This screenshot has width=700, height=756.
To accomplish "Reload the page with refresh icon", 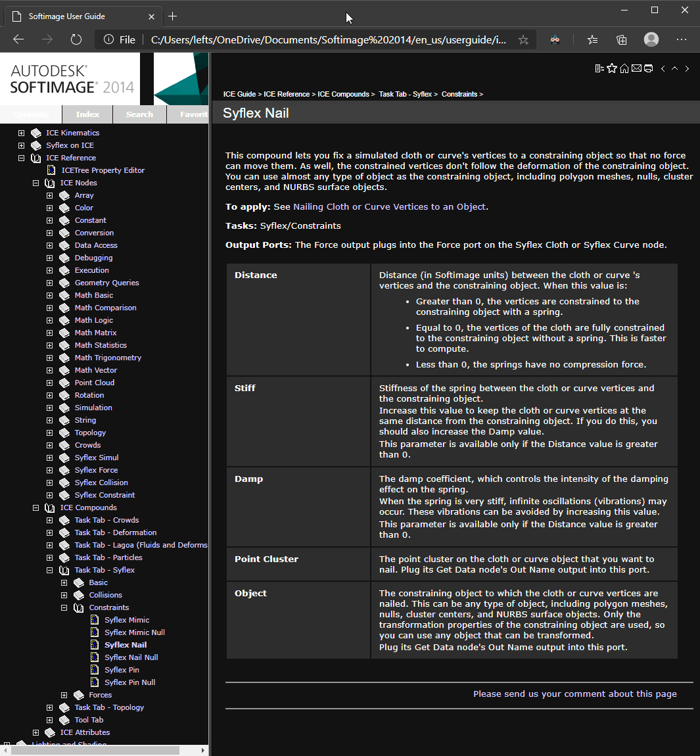I will [76, 39].
